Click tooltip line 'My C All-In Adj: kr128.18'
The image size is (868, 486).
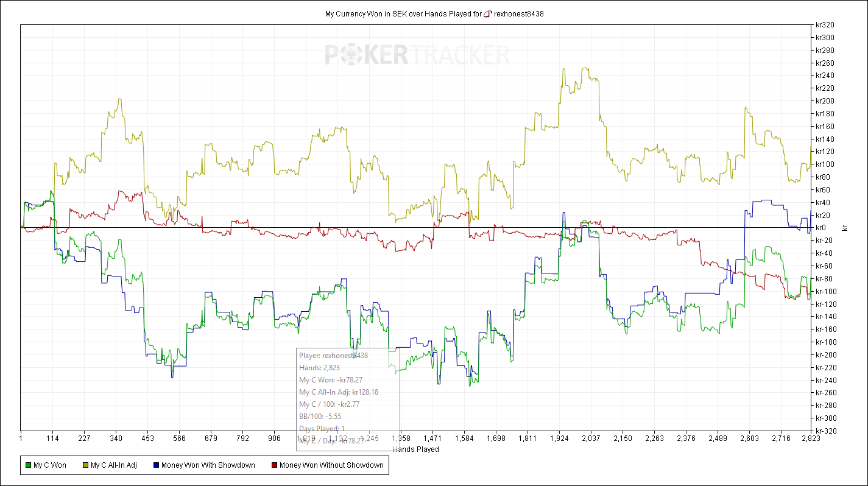[339, 392]
